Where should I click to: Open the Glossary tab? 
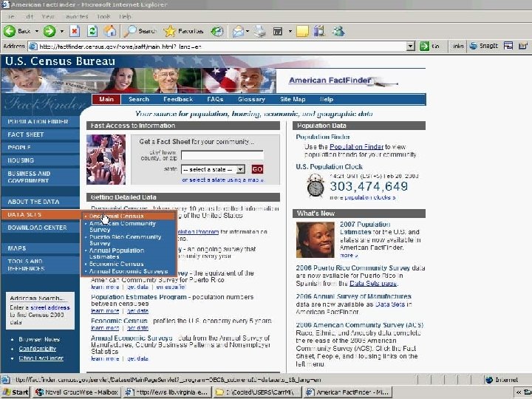[251, 100]
